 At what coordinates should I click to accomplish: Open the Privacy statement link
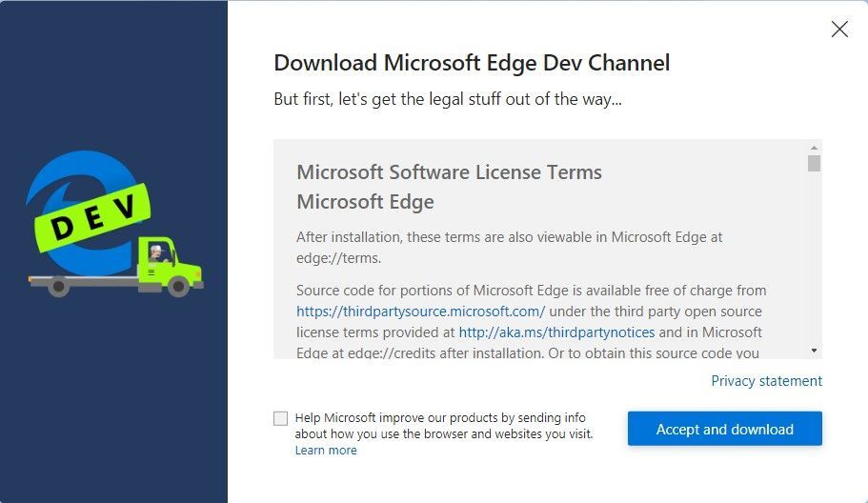(766, 381)
